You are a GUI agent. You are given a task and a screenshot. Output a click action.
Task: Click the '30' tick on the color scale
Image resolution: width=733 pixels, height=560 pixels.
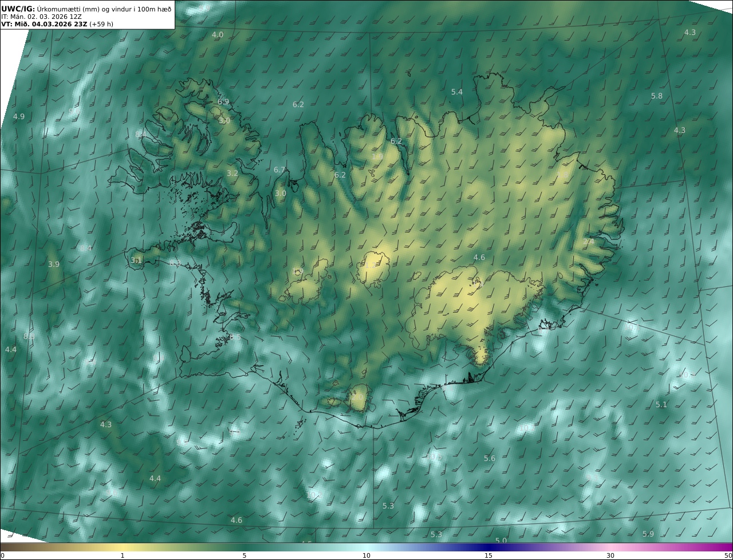click(x=610, y=555)
